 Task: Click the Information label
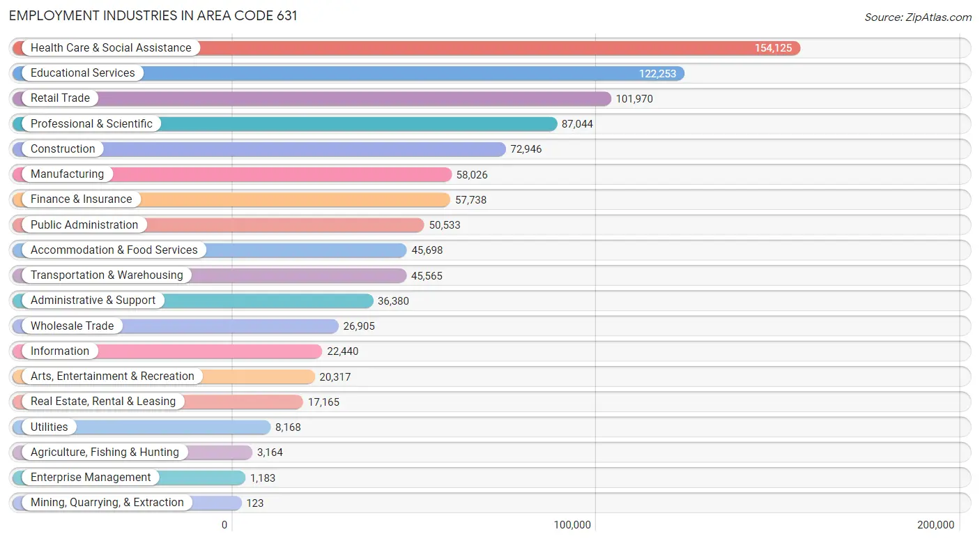(60, 351)
